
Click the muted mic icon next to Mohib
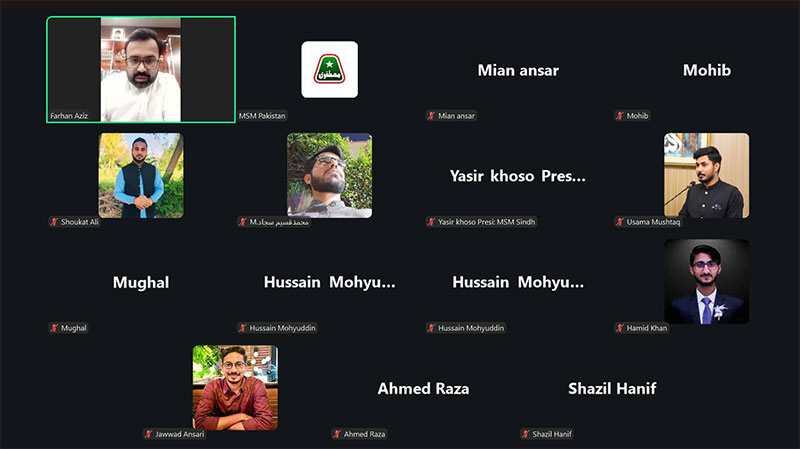click(620, 116)
